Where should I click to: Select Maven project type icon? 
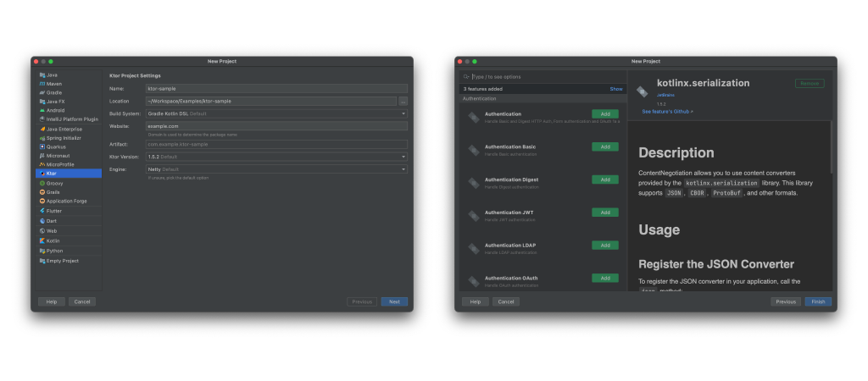(x=42, y=84)
